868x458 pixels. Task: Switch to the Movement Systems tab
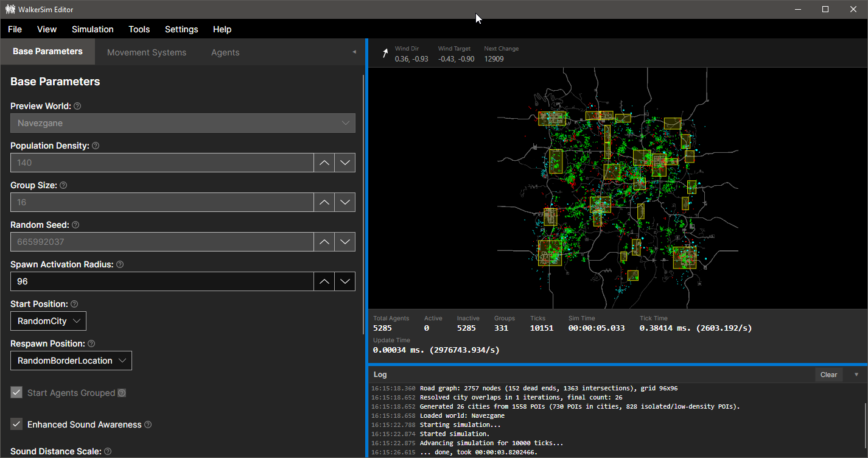coord(147,52)
